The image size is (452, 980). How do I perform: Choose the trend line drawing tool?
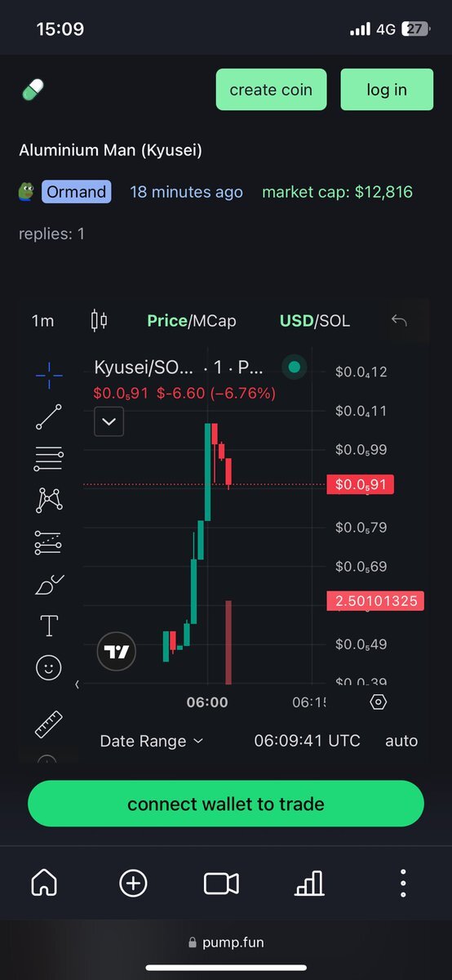click(49, 416)
